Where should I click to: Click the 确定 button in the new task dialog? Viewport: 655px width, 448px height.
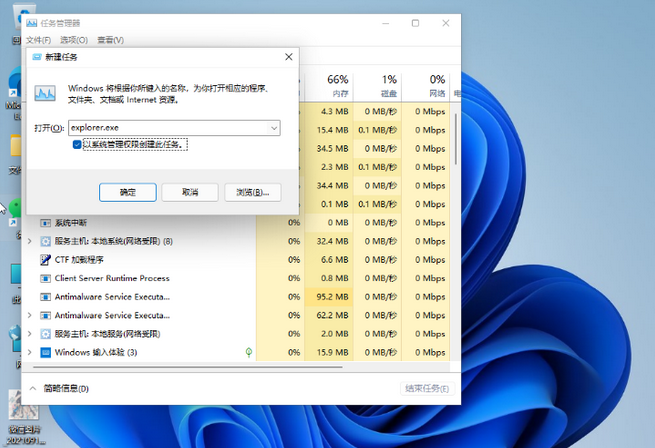pos(128,192)
